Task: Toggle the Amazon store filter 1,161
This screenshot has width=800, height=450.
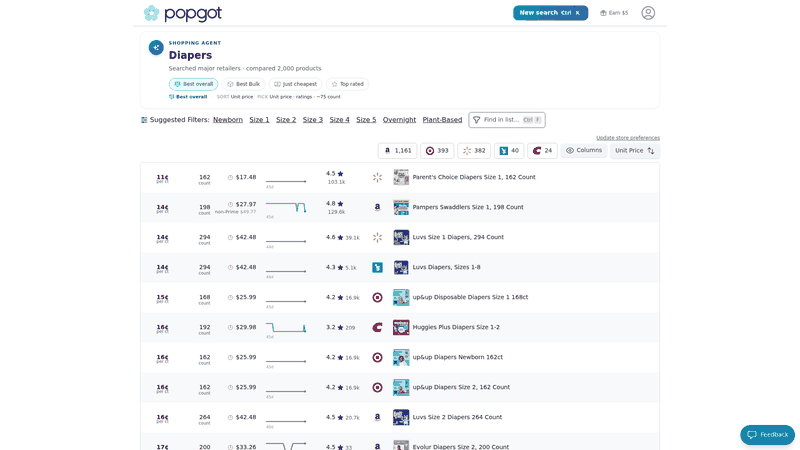Action: 397,151
